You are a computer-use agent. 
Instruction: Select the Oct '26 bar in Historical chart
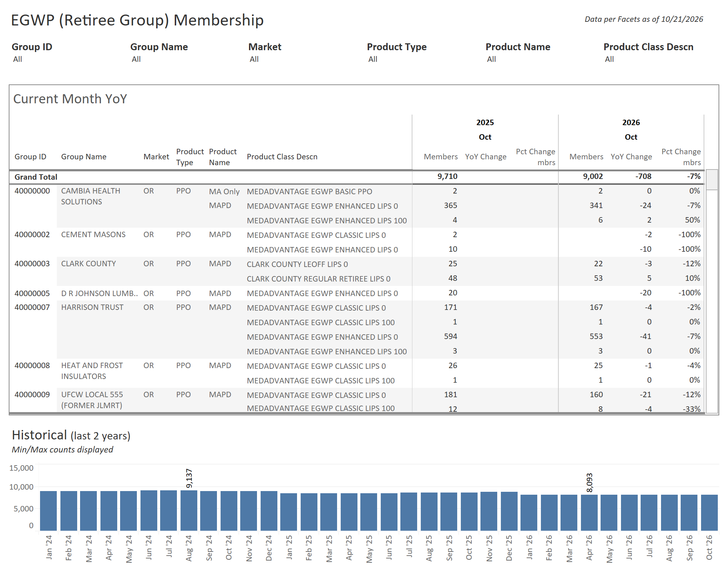[x=709, y=513]
